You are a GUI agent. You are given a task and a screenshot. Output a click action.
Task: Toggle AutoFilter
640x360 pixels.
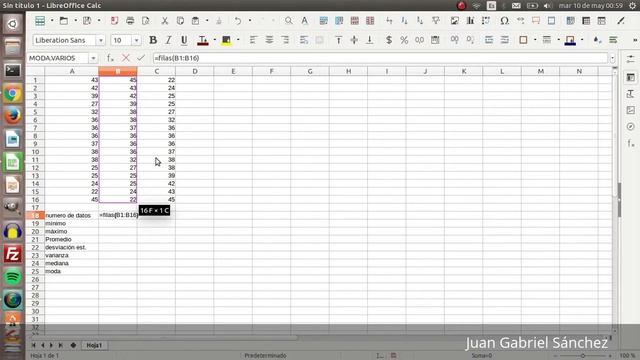point(436,20)
